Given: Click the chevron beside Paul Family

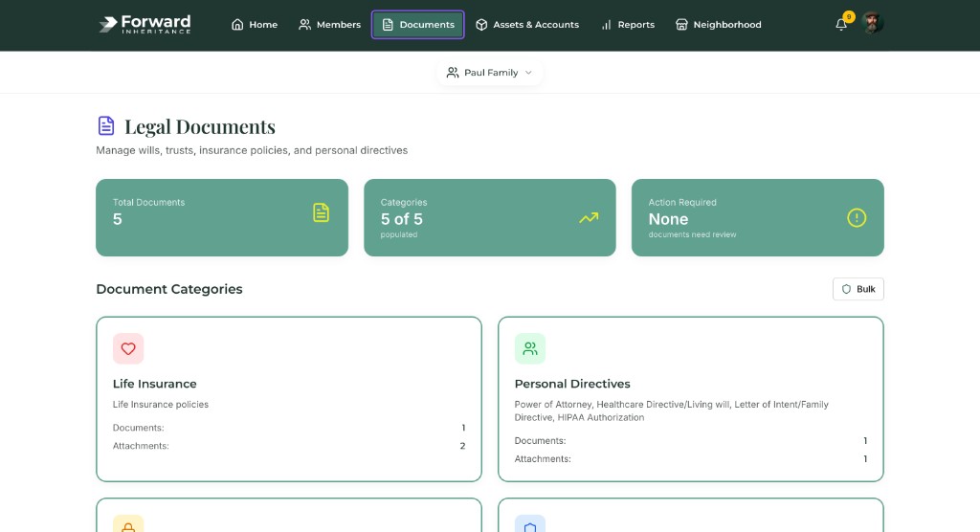Looking at the screenshot, I should [528, 73].
